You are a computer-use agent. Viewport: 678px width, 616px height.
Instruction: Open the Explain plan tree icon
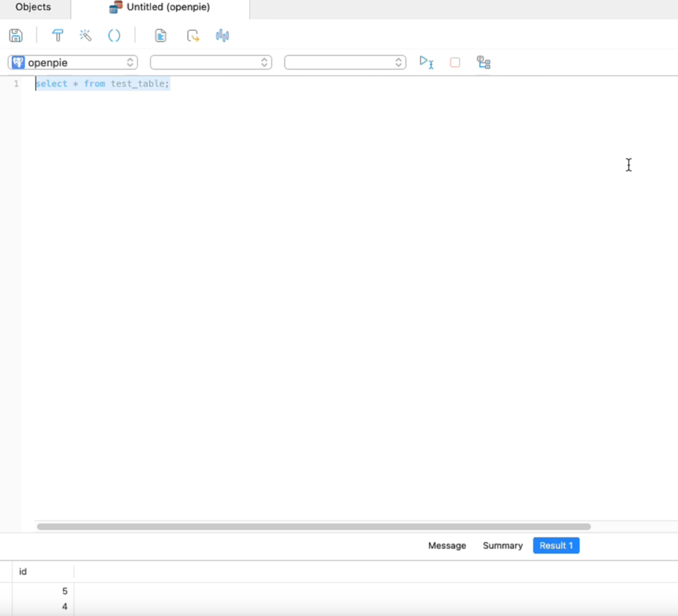[x=483, y=63]
